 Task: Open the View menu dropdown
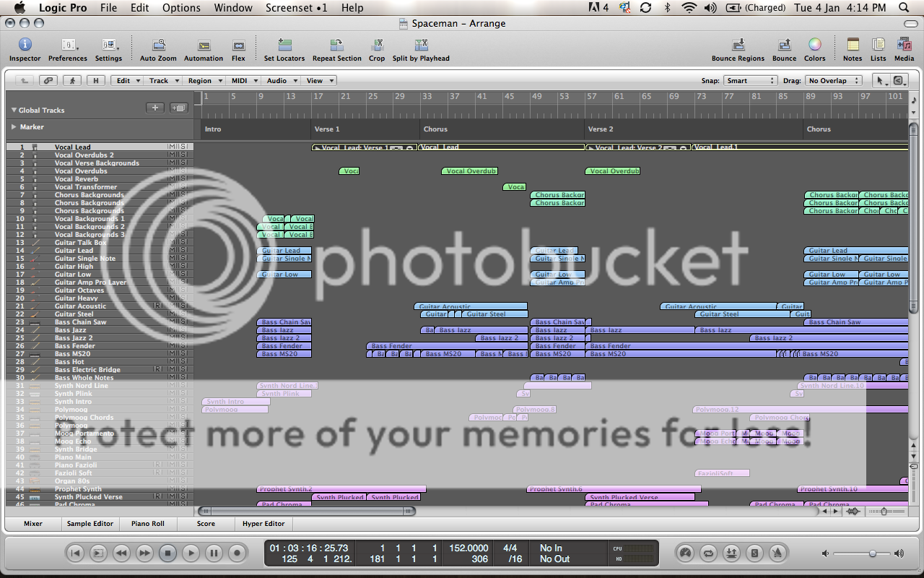[x=318, y=81]
